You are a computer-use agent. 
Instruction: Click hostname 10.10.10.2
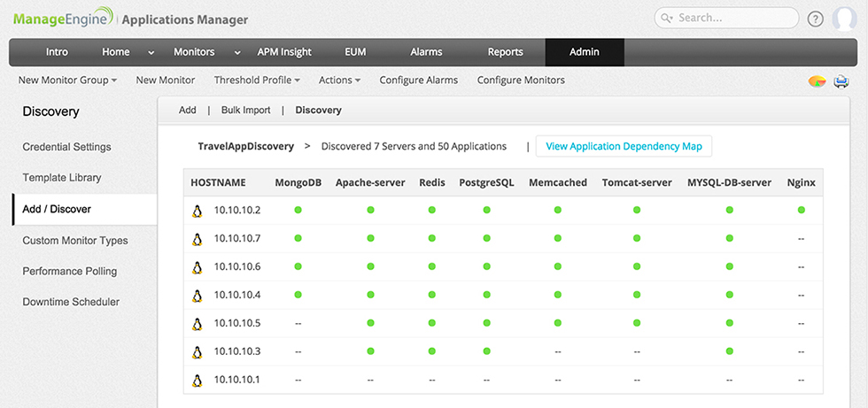coord(237,211)
